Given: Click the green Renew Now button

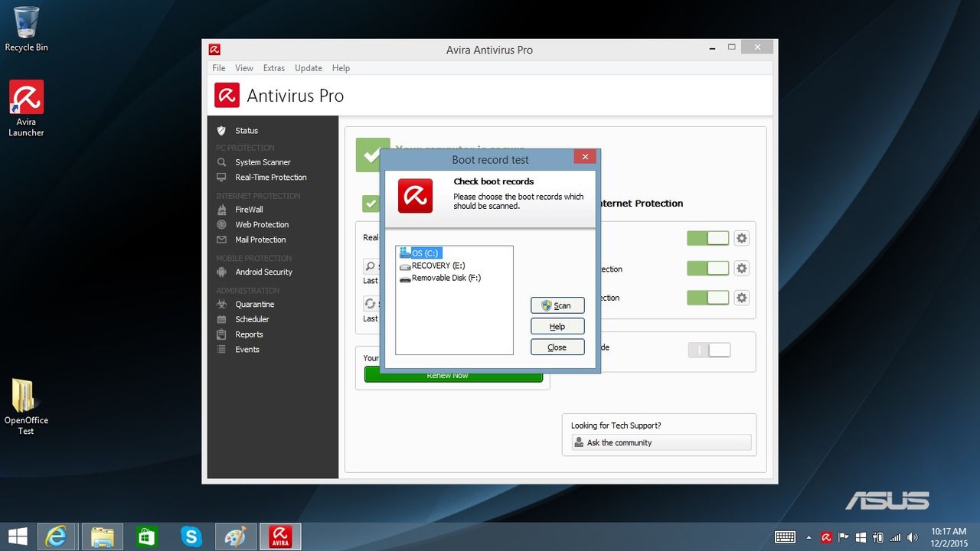Looking at the screenshot, I should (453, 375).
